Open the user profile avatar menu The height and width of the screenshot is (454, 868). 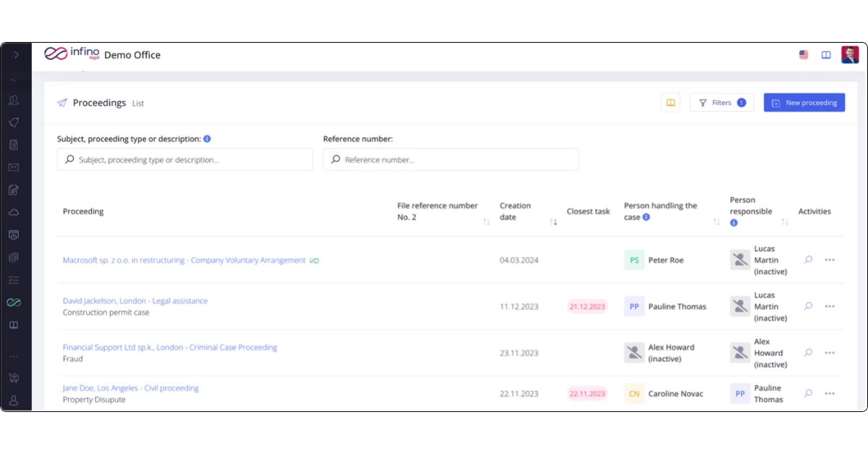(850, 55)
